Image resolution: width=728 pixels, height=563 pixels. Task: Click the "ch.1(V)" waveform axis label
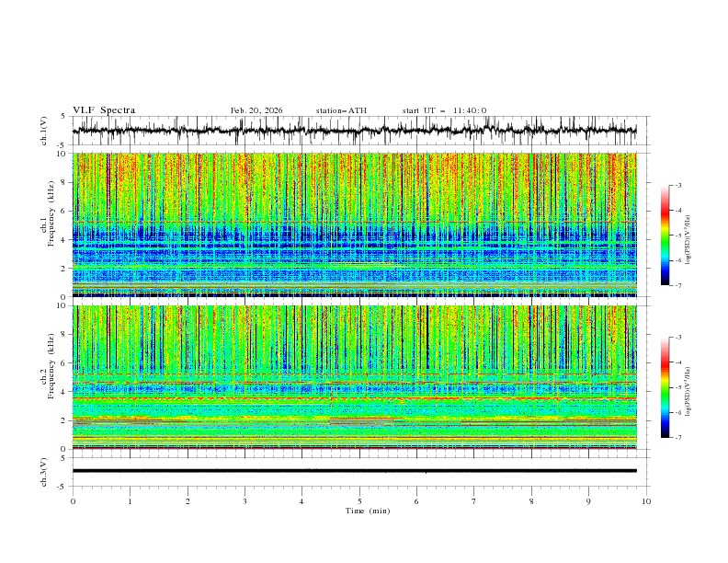(x=44, y=131)
